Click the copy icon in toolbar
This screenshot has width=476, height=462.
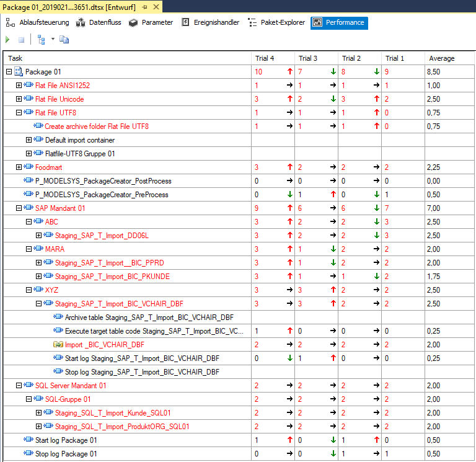pos(64,40)
